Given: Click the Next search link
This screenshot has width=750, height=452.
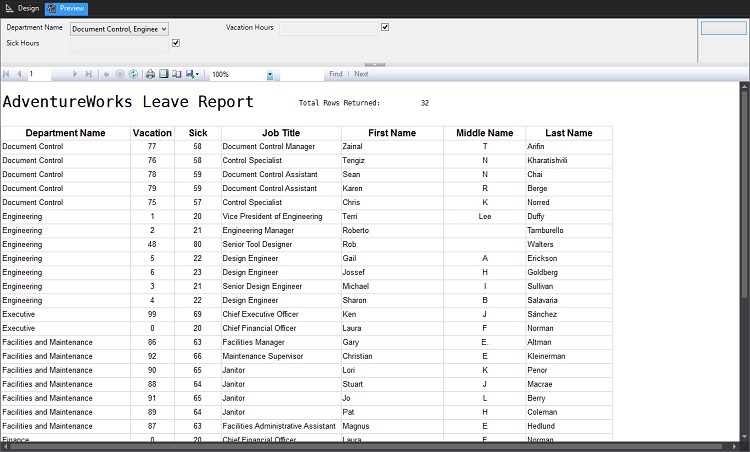Looking at the screenshot, I should (361, 74).
